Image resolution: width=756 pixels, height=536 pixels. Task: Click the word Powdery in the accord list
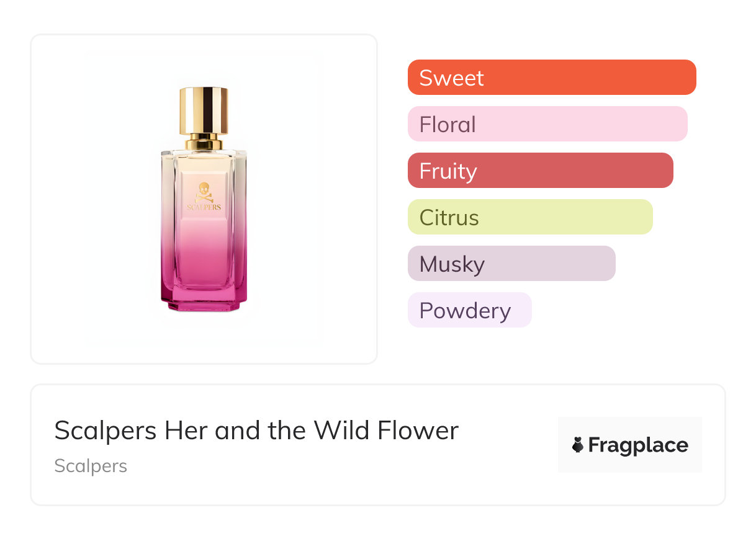[465, 311]
